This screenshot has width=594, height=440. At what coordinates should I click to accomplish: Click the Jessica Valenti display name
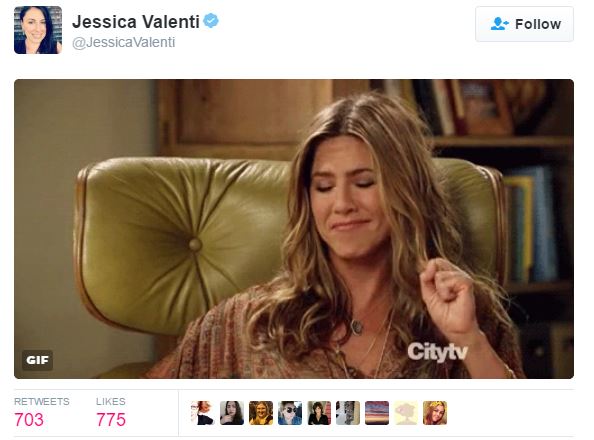[136, 22]
